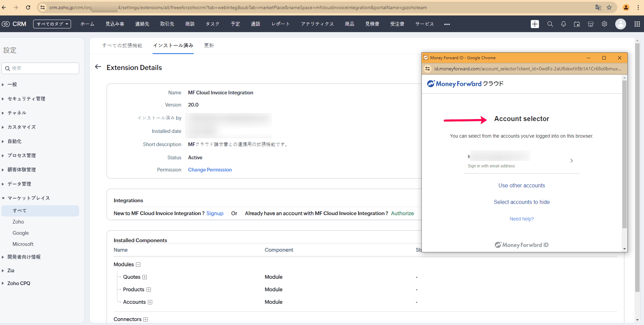The image size is (644, 325).
Task: Open the 見込み客 menu item
Action: (x=115, y=24)
